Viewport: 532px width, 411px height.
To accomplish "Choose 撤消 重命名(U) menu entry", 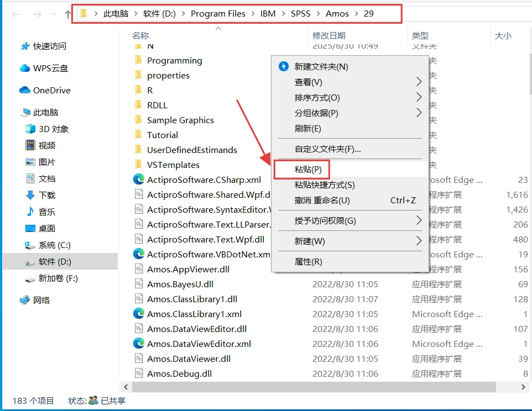I will [x=350, y=200].
